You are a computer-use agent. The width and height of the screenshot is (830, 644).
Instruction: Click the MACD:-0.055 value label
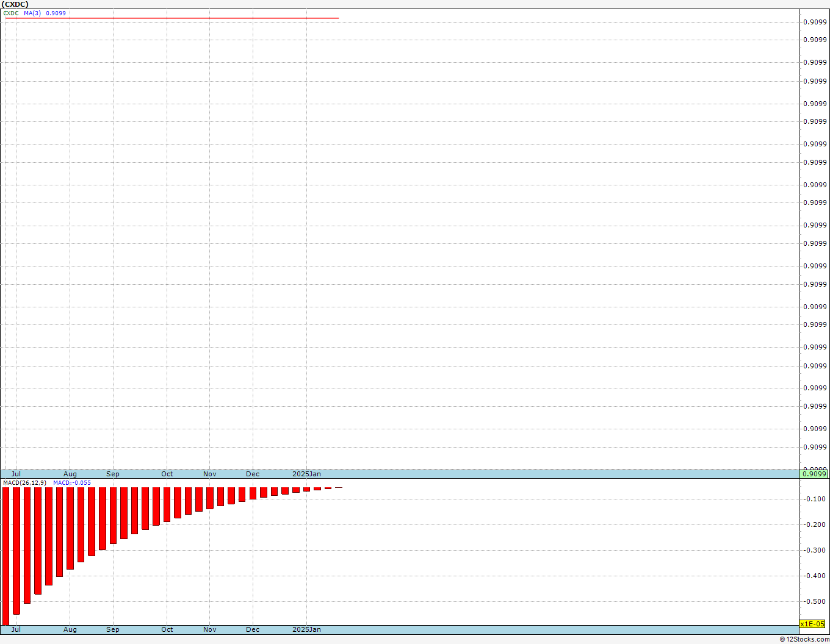point(72,483)
